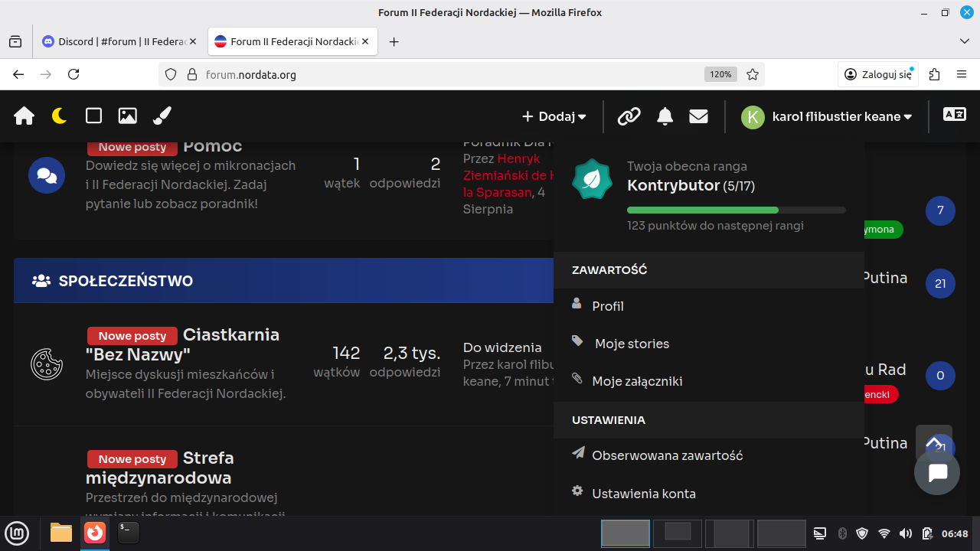Open the karol flibustier keane user menu
Image resolution: width=980 pixels, height=551 pixels.
842,117
